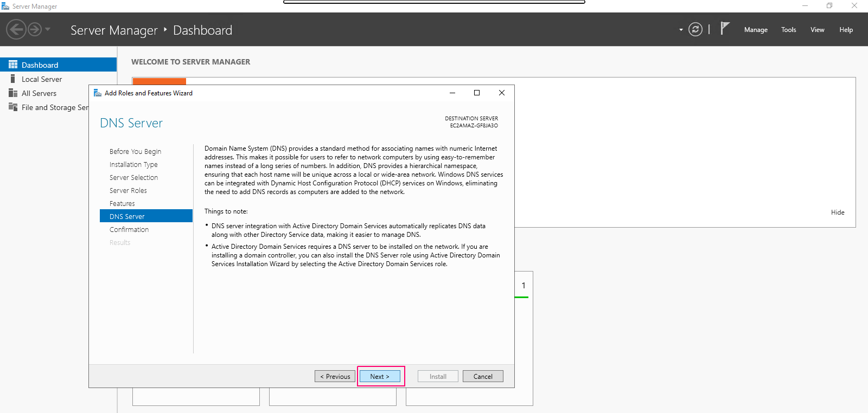Go to Server Selection wizard step
The height and width of the screenshot is (413, 868).
coord(133,177)
